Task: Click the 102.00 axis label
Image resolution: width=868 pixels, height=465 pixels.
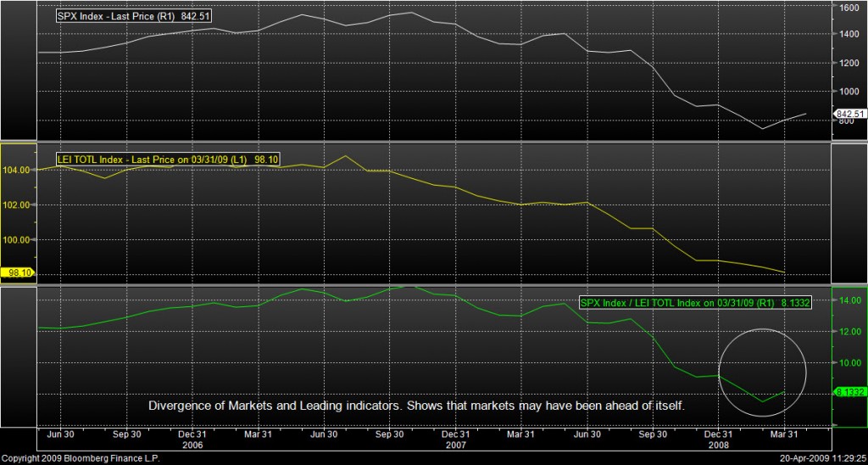Action: pyautogui.click(x=18, y=205)
